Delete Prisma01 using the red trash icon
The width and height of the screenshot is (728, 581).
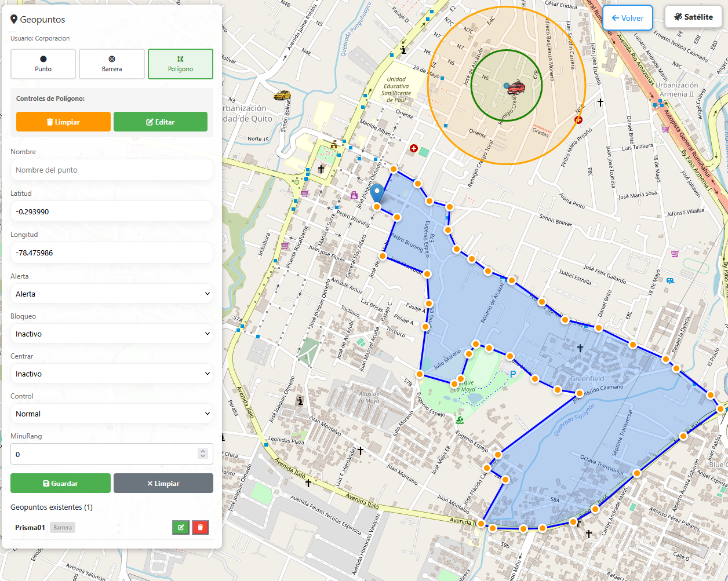[201, 527]
